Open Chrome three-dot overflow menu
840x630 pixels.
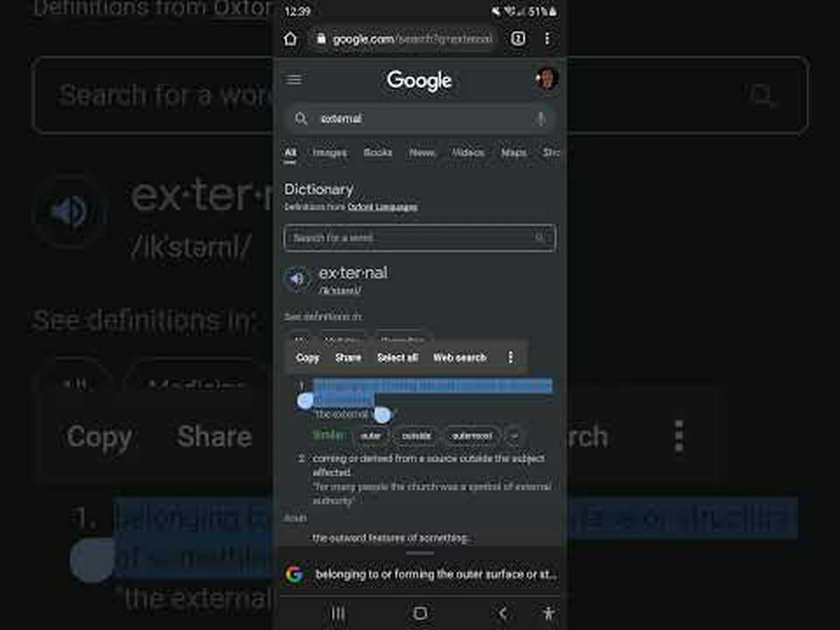[x=547, y=39]
